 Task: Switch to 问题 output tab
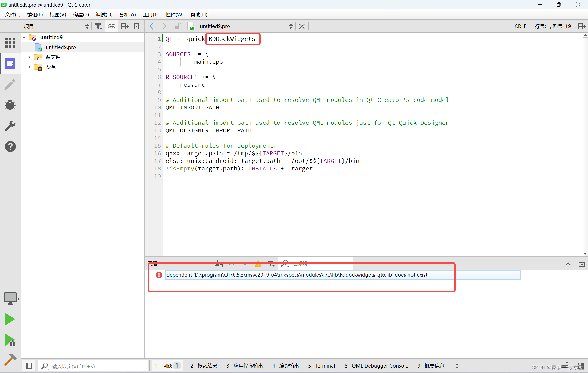[x=167, y=366]
